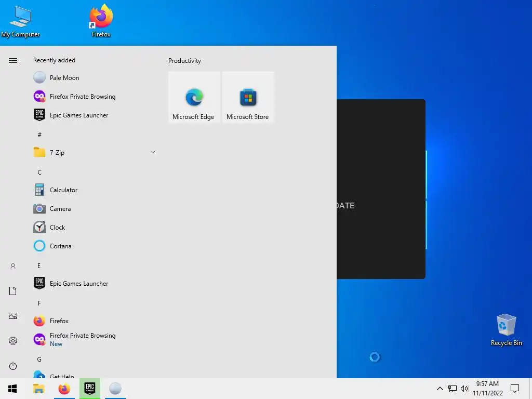
Task: Open the Microsoft Edge tile
Action: tap(194, 97)
